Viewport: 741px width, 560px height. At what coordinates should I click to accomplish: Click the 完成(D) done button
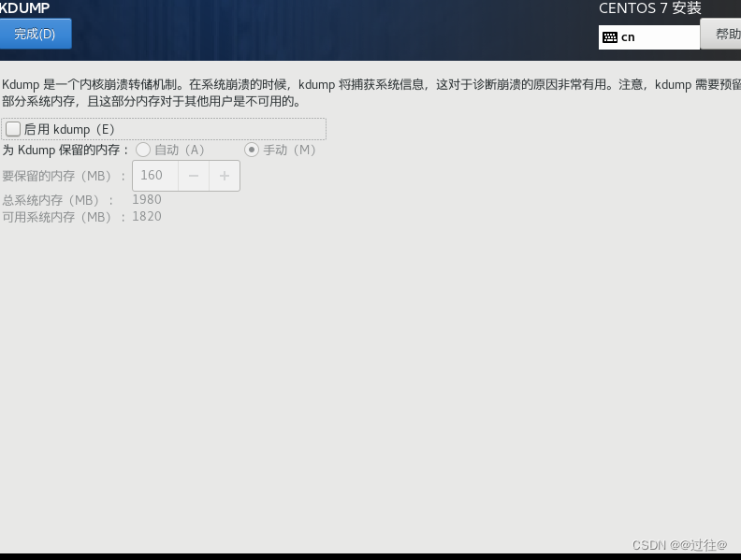(x=36, y=34)
